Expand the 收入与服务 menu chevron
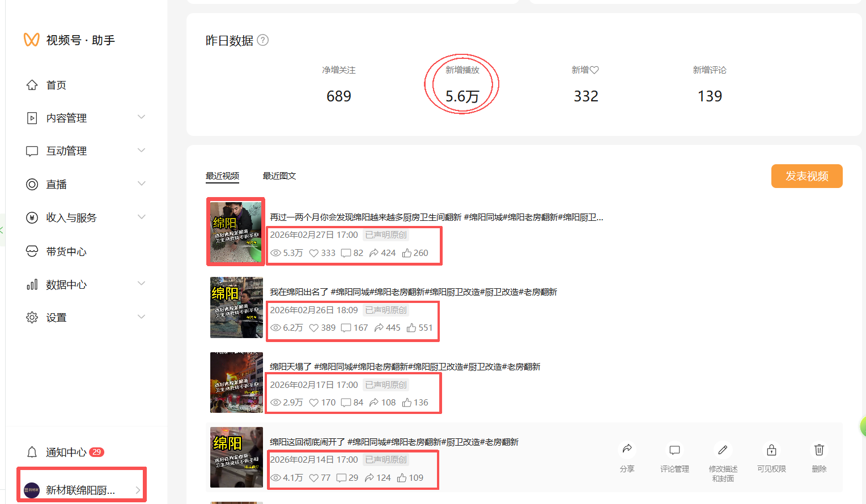The width and height of the screenshot is (866, 504). click(142, 216)
